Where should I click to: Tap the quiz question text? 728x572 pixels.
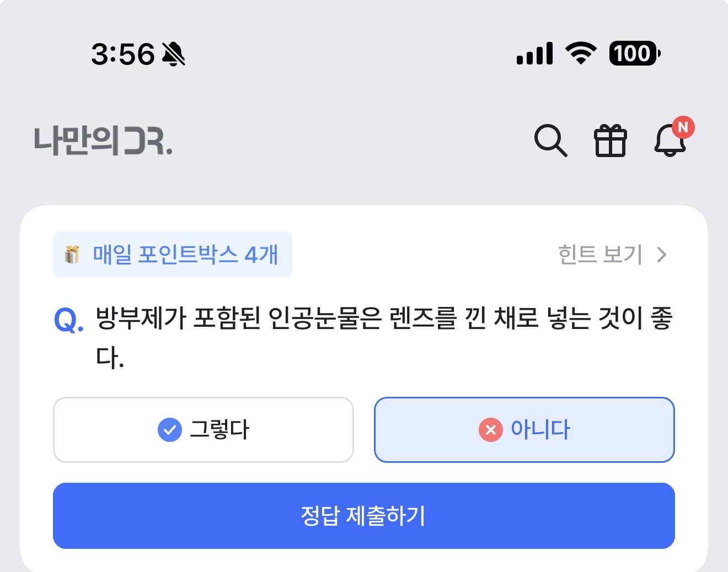pos(384,337)
